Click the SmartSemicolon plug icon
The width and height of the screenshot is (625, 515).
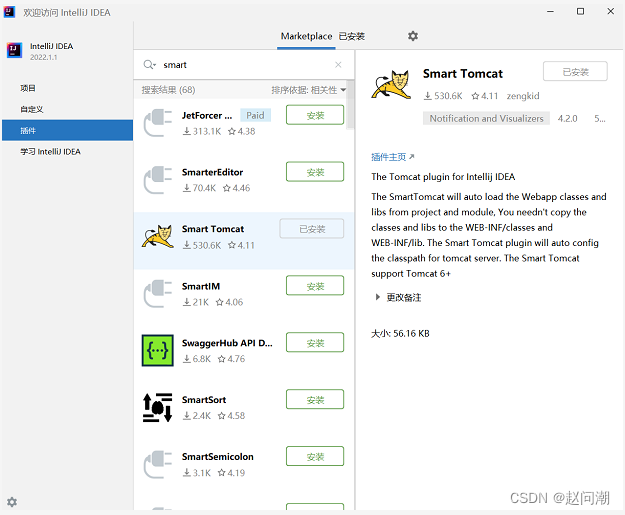click(x=158, y=464)
